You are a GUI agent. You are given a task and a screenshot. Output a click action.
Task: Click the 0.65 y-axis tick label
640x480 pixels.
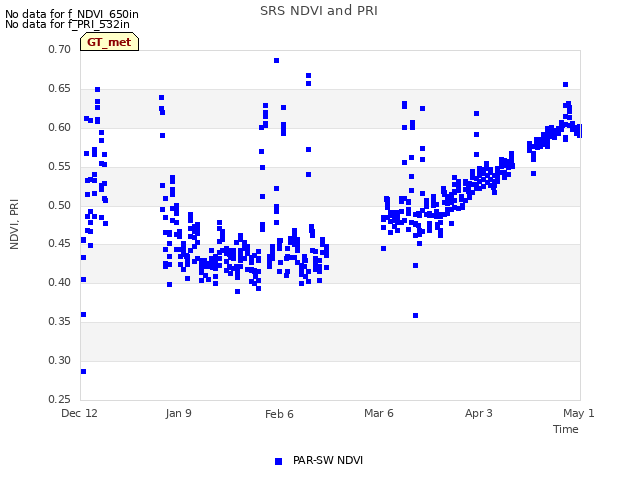tap(60, 89)
